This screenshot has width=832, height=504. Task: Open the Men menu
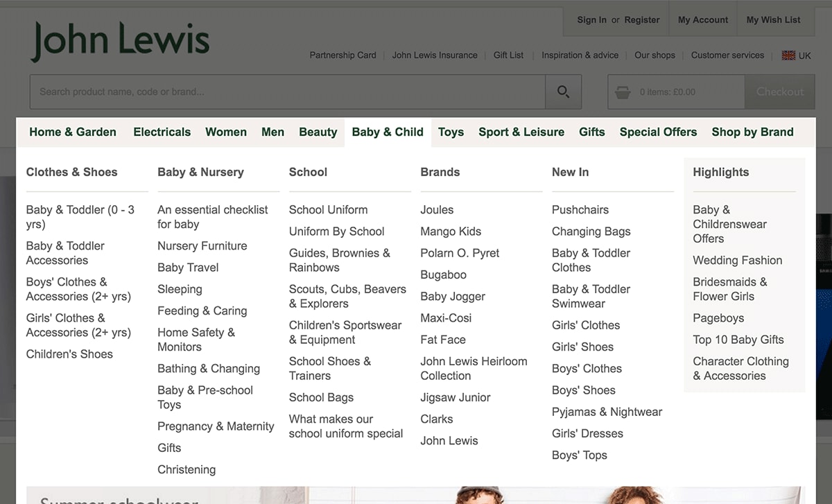pyautogui.click(x=272, y=132)
